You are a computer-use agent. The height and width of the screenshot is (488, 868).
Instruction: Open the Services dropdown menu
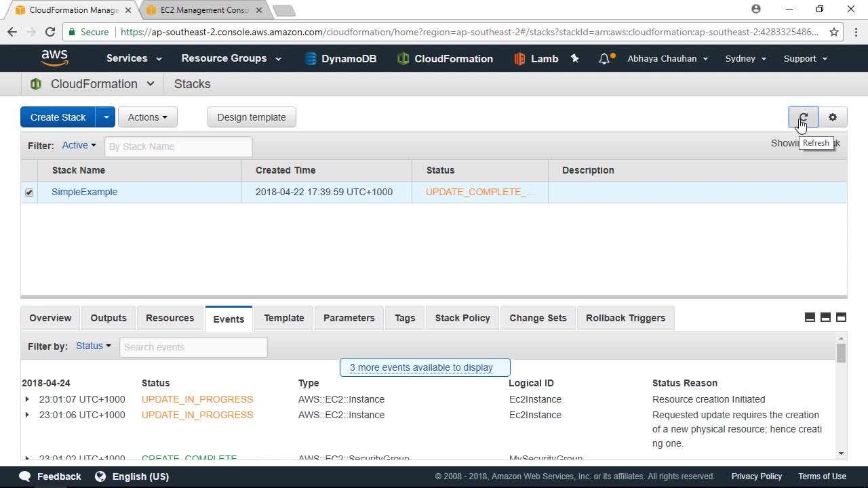pyautogui.click(x=134, y=58)
